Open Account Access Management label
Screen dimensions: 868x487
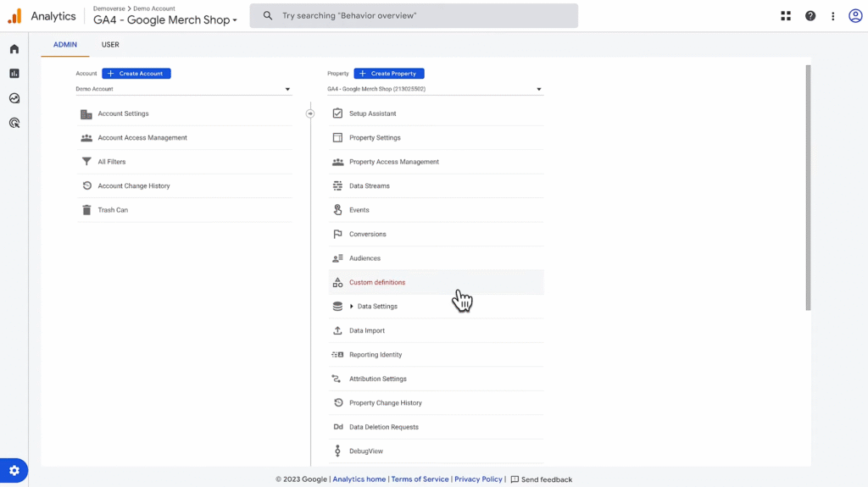(142, 138)
